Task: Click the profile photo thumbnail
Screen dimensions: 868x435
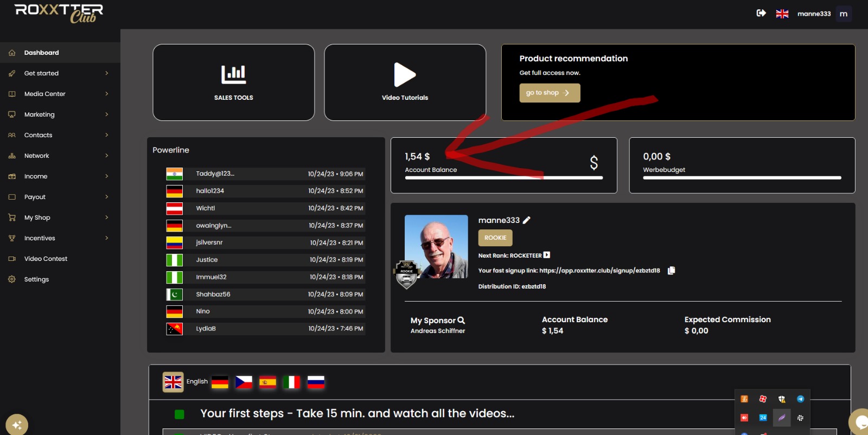Action: point(436,247)
